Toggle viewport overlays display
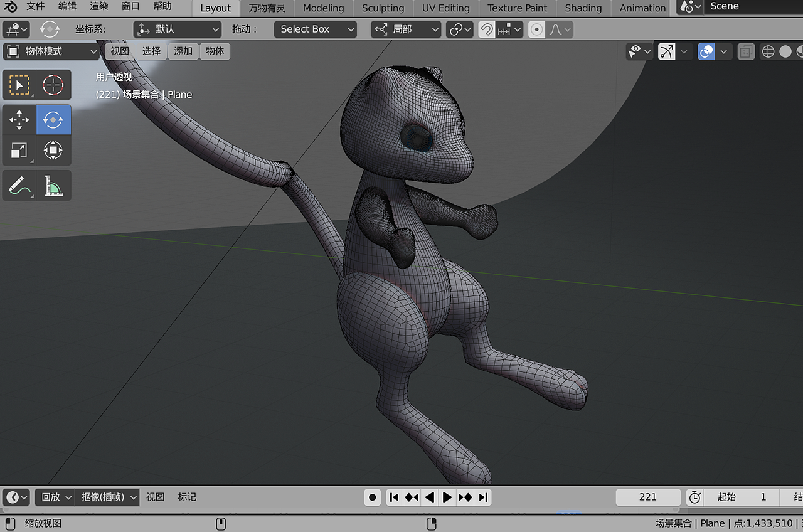The width and height of the screenshot is (803, 532). 706,51
